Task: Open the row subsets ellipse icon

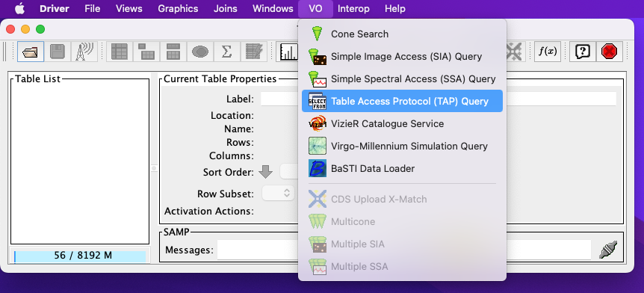Action: click(200, 52)
